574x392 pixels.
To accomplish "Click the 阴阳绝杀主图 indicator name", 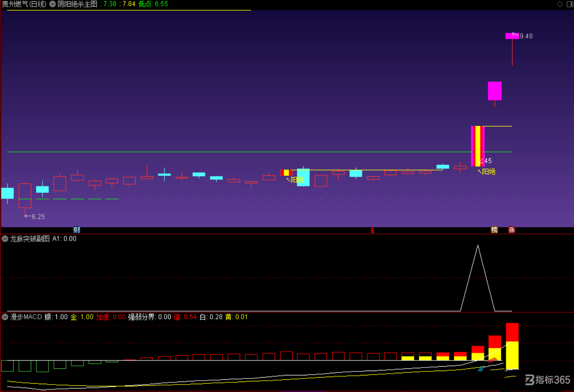I will (77, 4).
